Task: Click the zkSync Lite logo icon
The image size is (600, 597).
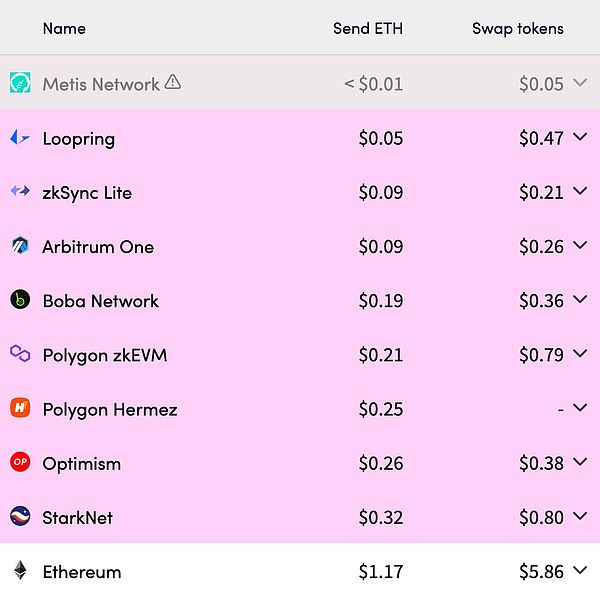Action: click(20, 192)
